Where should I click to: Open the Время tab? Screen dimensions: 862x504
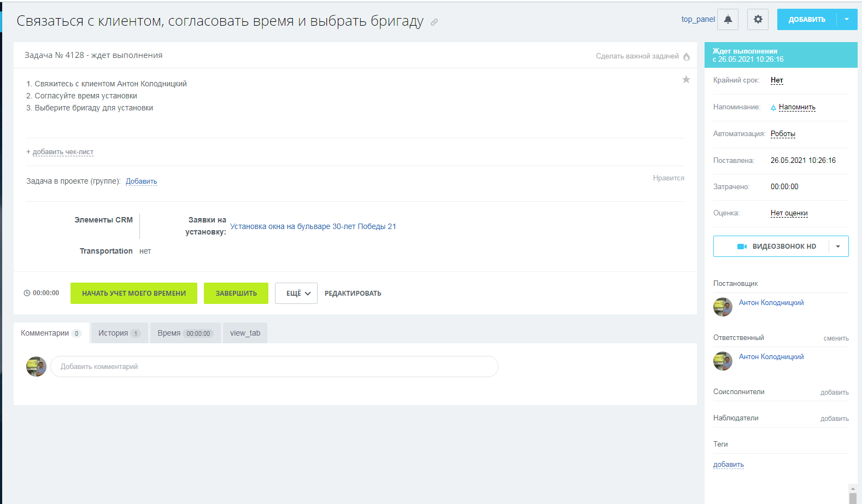(x=185, y=333)
